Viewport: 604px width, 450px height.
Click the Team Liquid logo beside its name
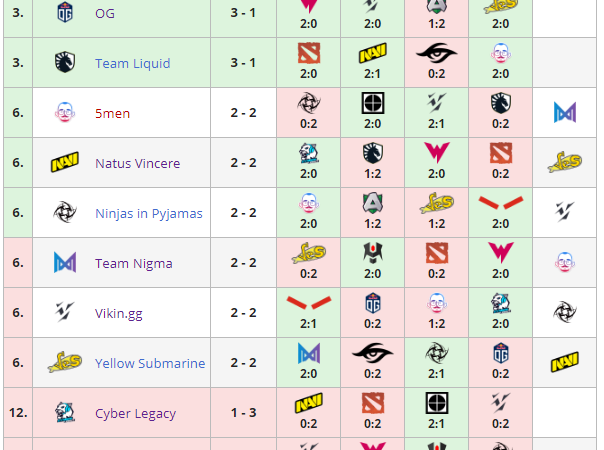[x=65, y=62]
